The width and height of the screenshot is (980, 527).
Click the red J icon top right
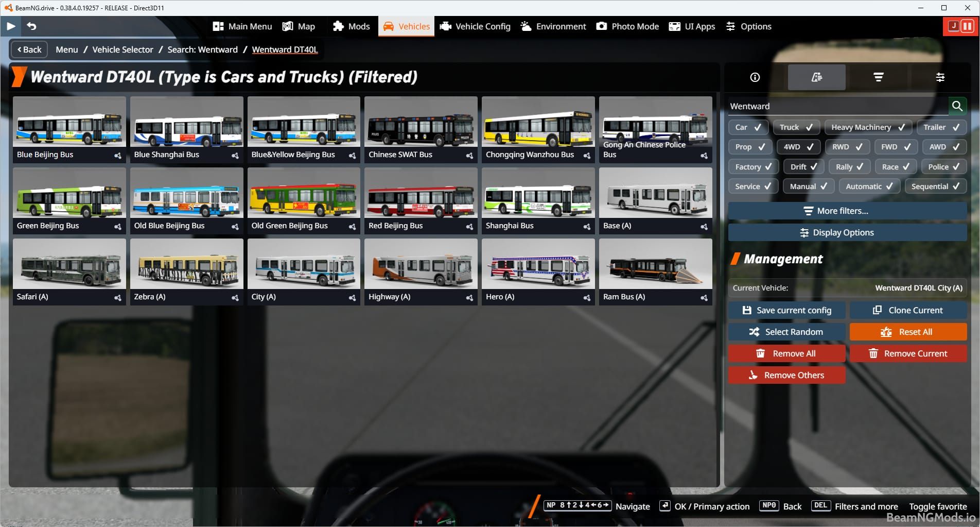click(953, 26)
